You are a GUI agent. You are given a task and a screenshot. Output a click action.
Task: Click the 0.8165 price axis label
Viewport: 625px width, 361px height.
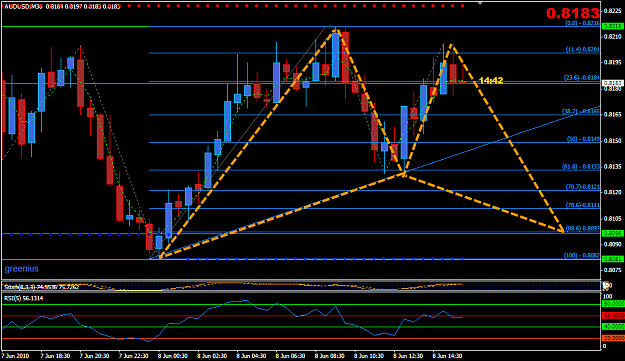click(613, 115)
